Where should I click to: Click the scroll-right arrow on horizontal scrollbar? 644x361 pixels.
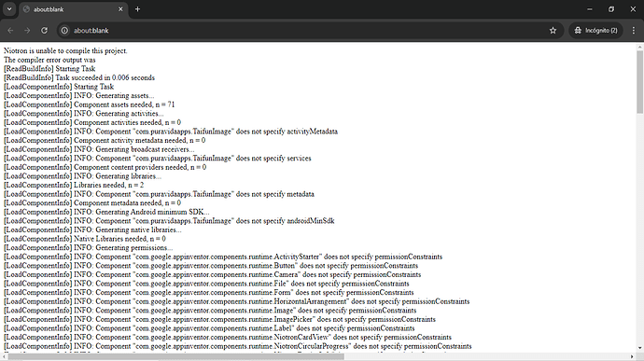(633, 356)
